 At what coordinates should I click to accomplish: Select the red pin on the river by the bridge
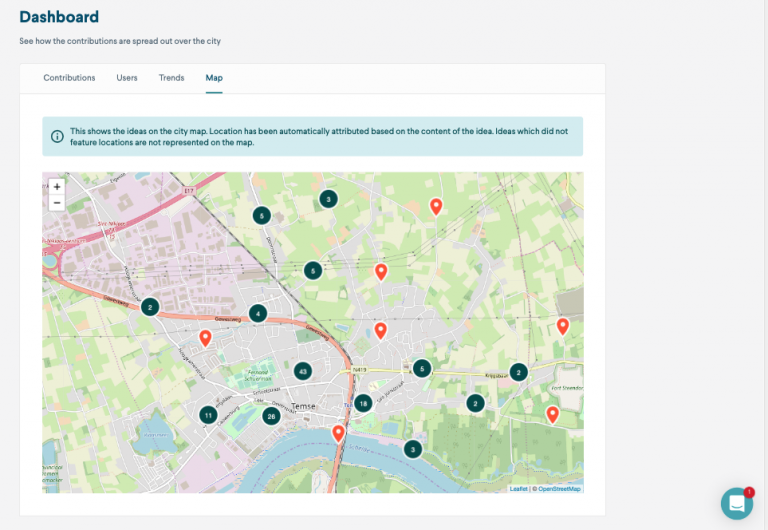[339, 432]
